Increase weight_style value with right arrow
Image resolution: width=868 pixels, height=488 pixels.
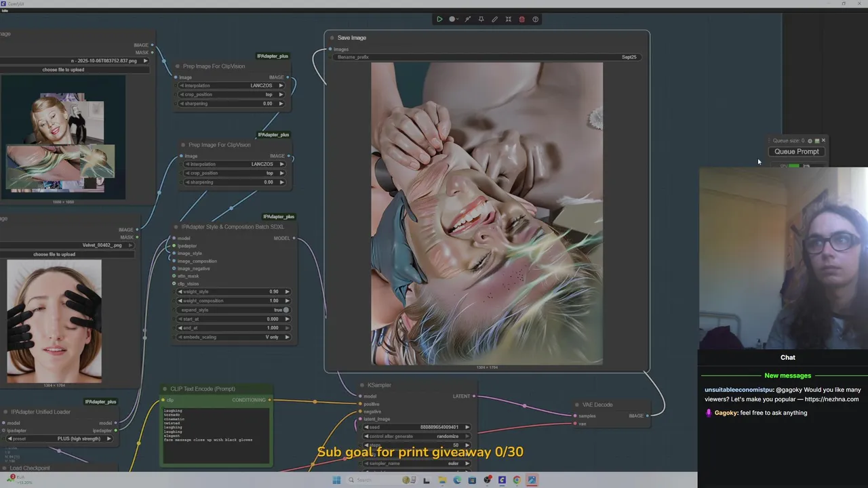(x=287, y=291)
